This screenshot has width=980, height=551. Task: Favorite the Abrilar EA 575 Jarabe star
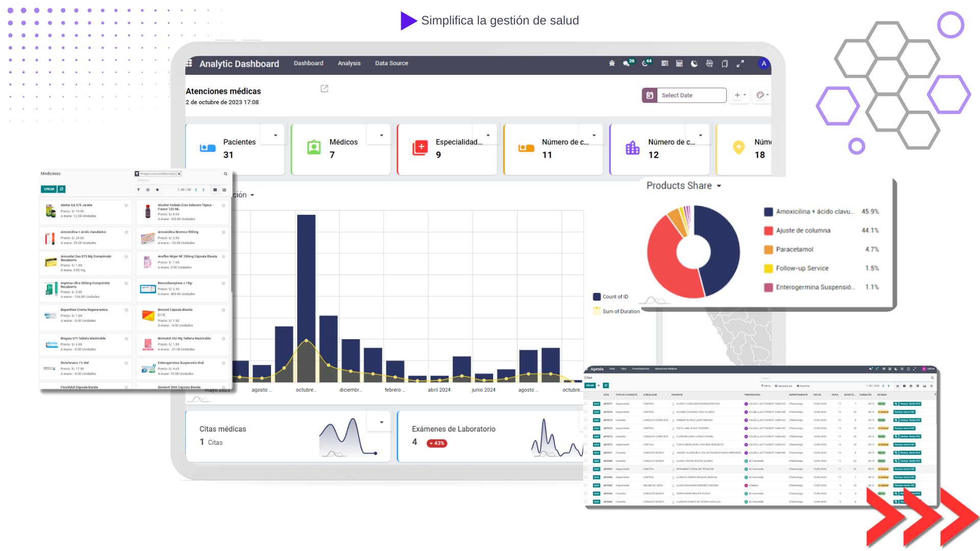[126, 205]
